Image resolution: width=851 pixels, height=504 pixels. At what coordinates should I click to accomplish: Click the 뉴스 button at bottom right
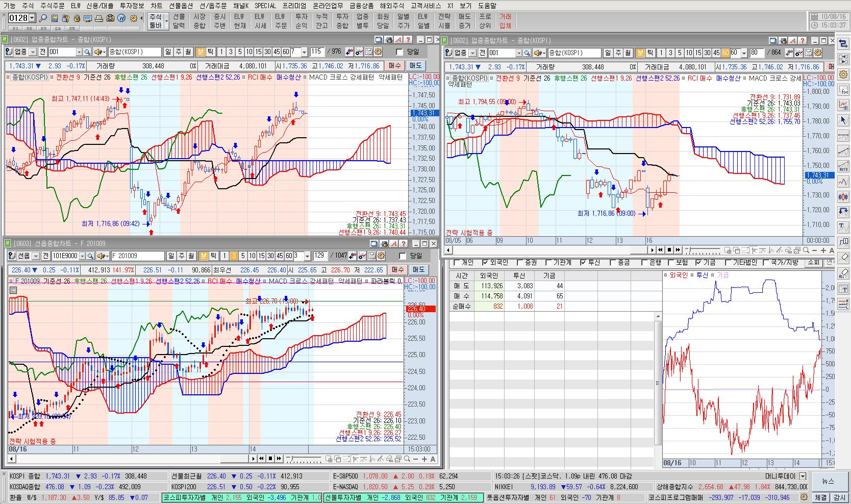[828, 481]
